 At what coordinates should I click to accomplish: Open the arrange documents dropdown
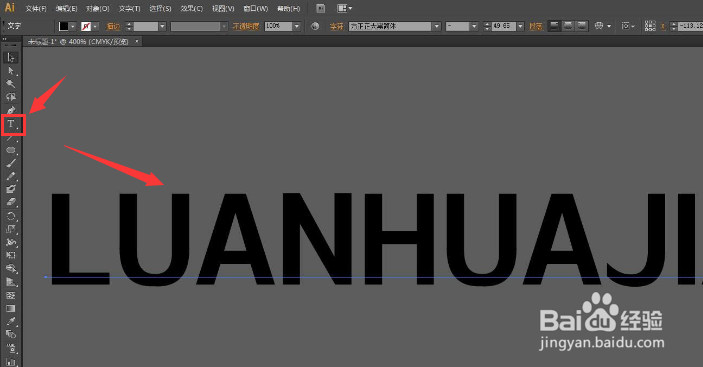coord(344,8)
